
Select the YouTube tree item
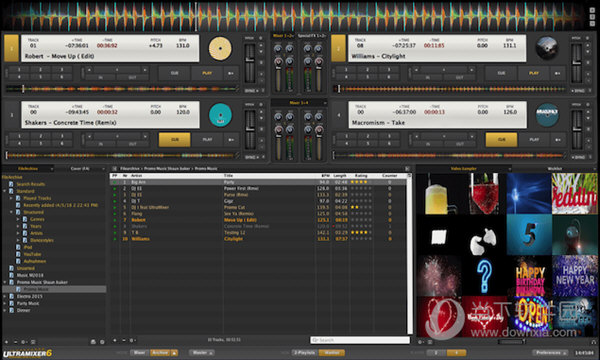(x=32, y=254)
